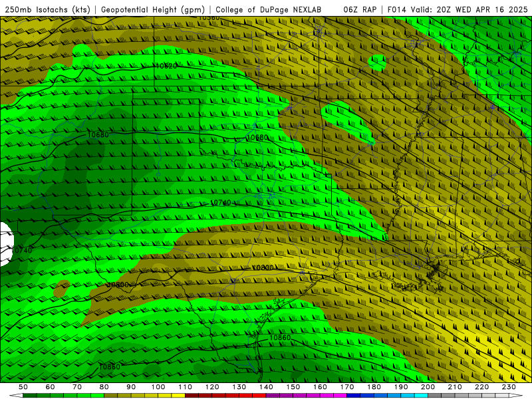This screenshot has width=532, height=399.
Task: Click the '06Z RAP' model run label
Action: tap(360, 10)
